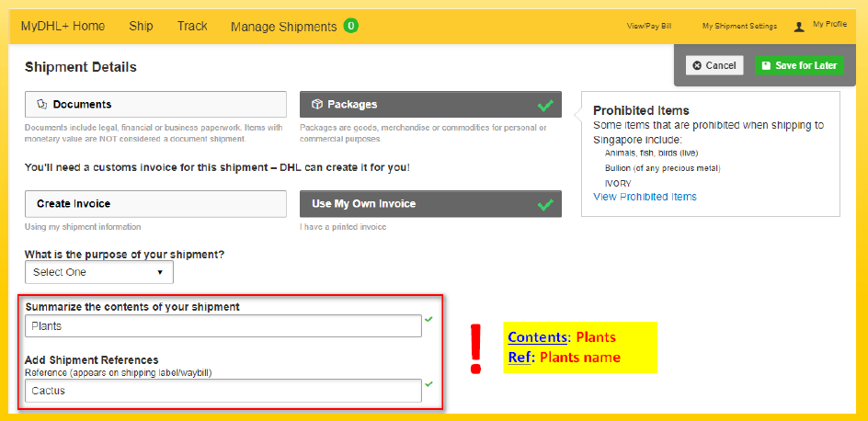Image resolution: width=868 pixels, height=421 pixels.
Task: Open View/Pay Bill
Action: pyautogui.click(x=649, y=26)
